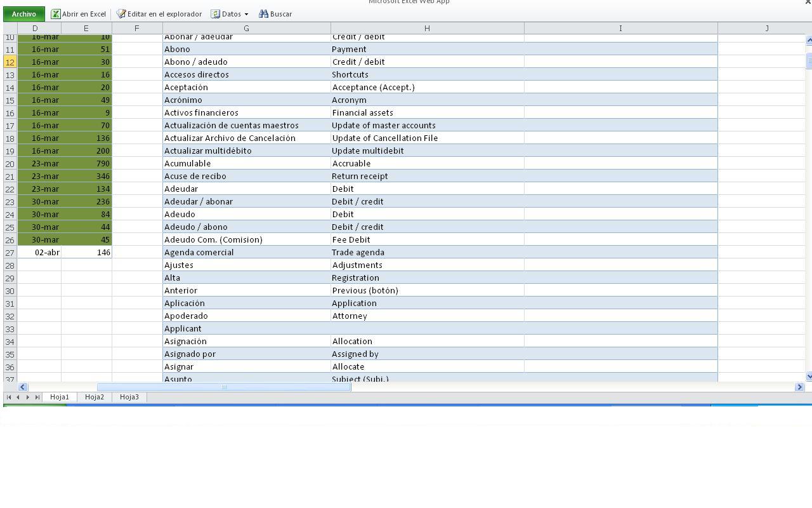The image size is (812, 508).
Task: Switch to the Hoja3 sheet tab
Action: click(129, 397)
